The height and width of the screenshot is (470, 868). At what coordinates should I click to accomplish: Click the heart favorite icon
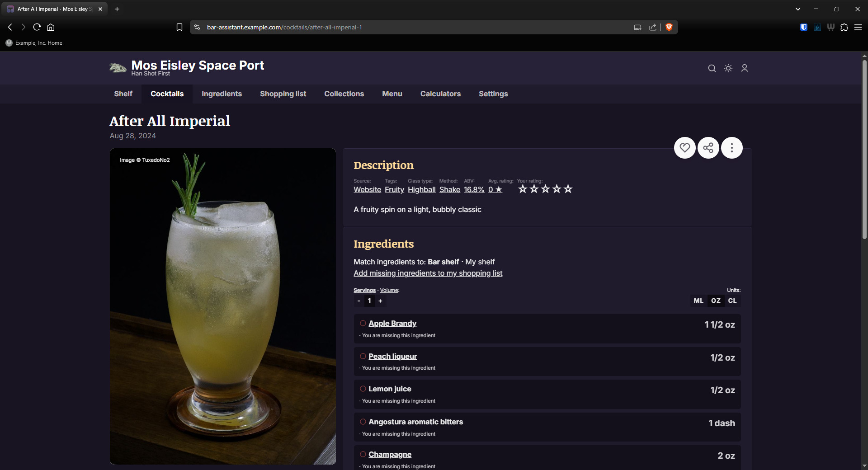click(684, 148)
